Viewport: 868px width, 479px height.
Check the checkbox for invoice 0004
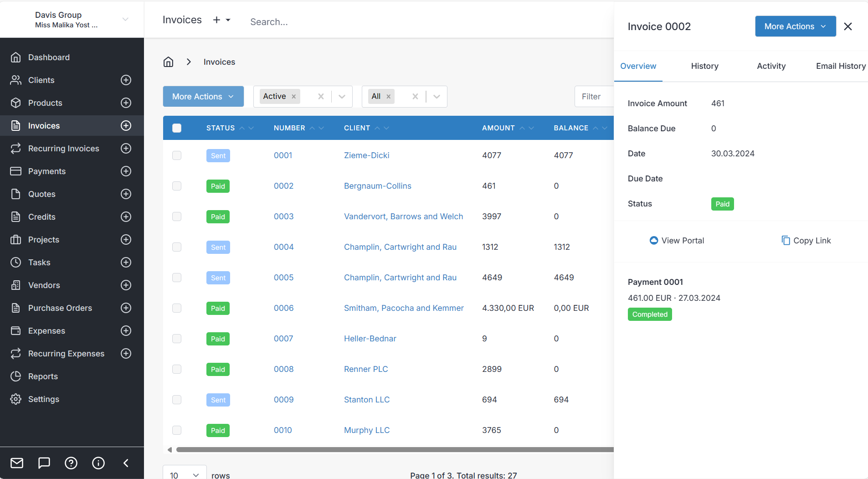[x=176, y=247]
